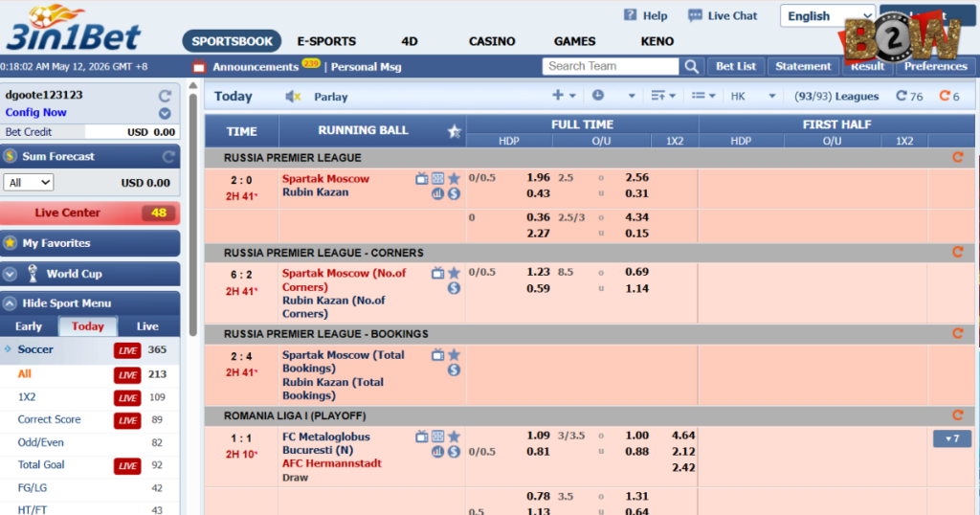980x515 pixels.
Task: Click the World Cup trophy icon
Action: 33,273
